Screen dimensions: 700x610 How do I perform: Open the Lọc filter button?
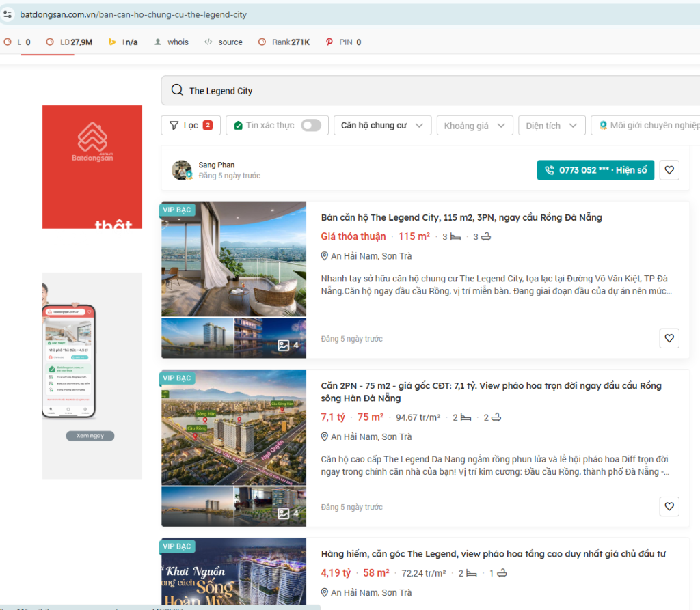pyautogui.click(x=191, y=126)
